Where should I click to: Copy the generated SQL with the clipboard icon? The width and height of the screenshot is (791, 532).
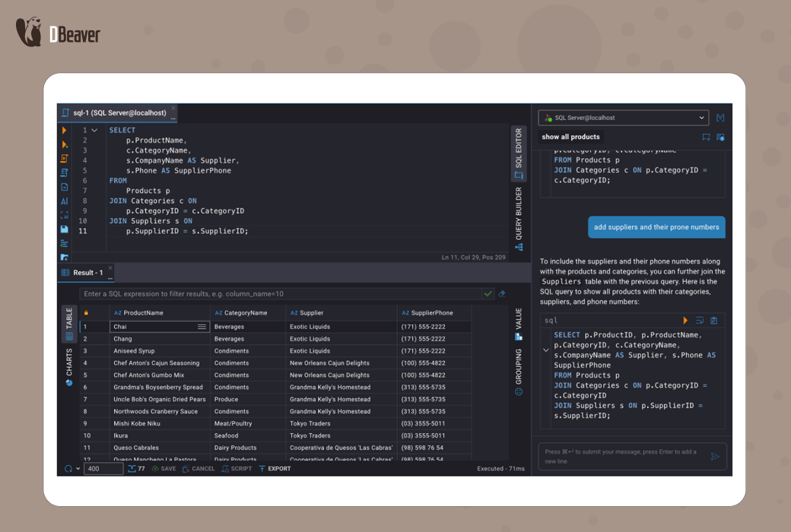pyautogui.click(x=713, y=321)
